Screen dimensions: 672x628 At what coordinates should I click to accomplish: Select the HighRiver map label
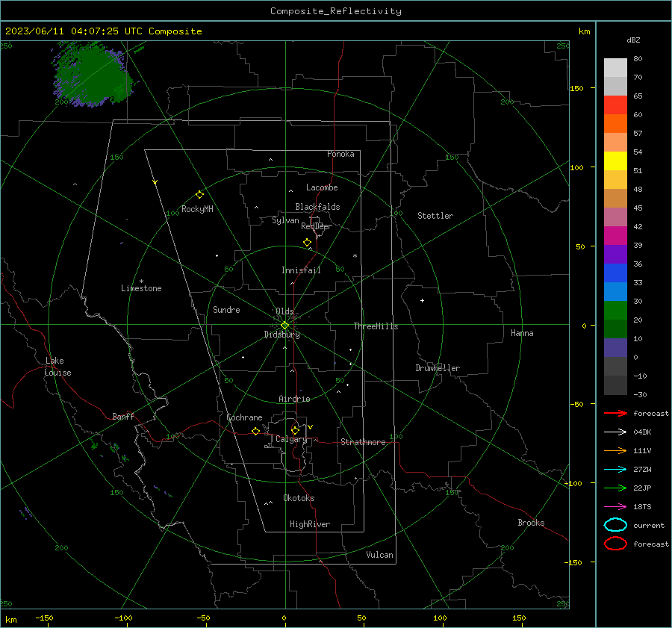click(x=310, y=524)
